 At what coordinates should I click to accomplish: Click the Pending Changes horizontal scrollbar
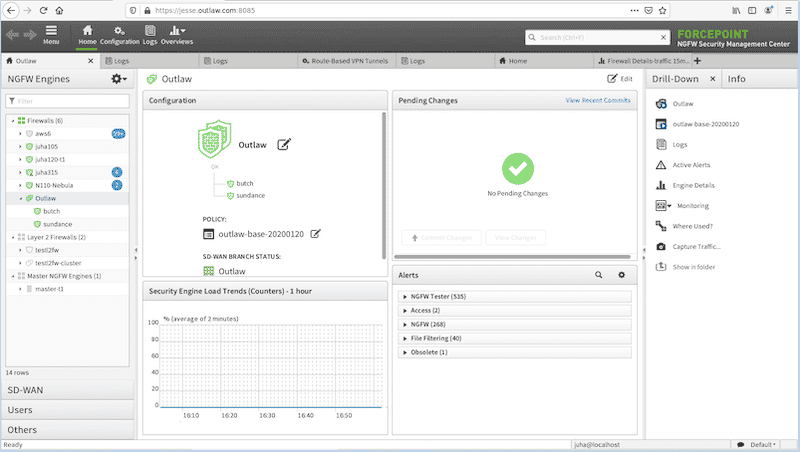coord(513,257)
